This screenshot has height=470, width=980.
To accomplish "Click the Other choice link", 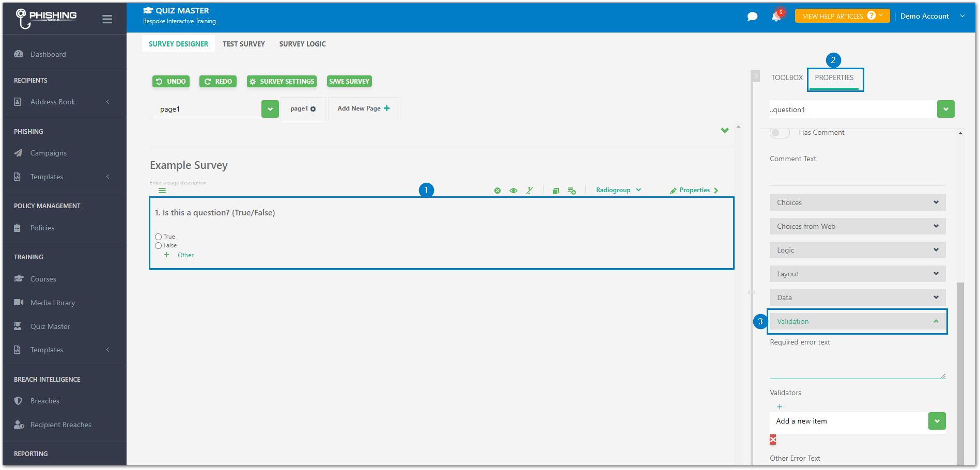I will coord(185,255).
